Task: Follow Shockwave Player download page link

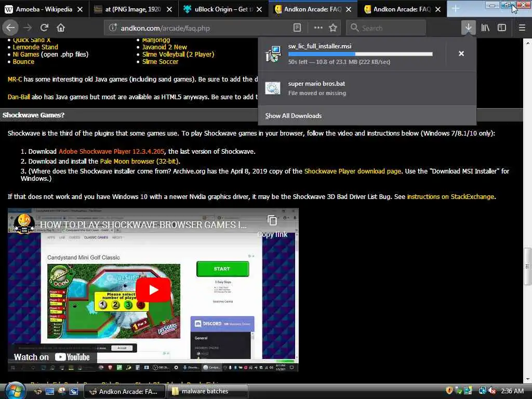Action: coord(353,171)
